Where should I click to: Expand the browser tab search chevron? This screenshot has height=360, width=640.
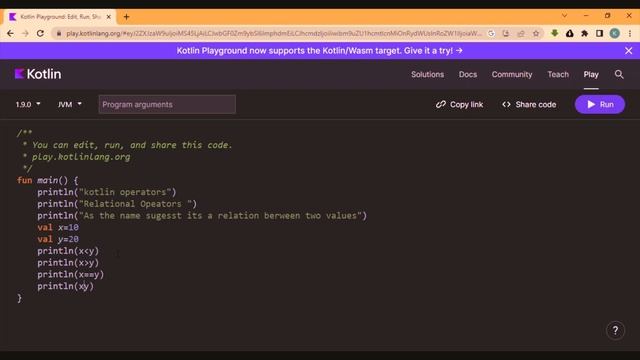tap(564, 16)
